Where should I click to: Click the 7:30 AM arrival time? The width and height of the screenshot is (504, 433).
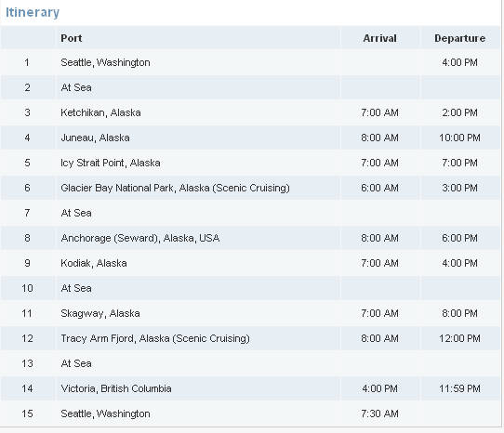coord(379,413)
